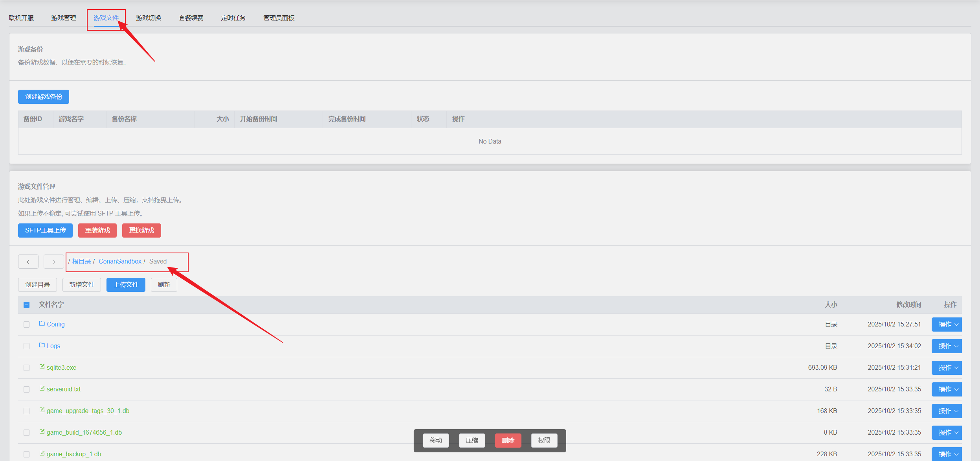Click the back navigation arrow icon

tap(28, 262)
